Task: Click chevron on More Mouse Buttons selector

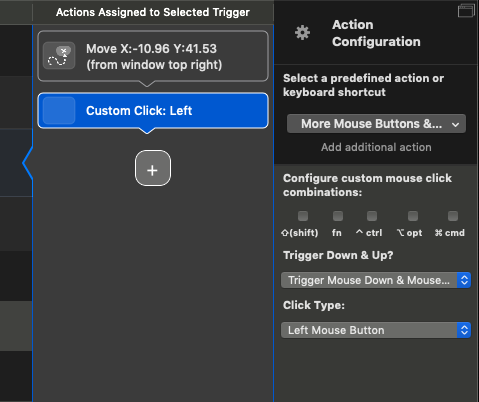Action: 455,125
